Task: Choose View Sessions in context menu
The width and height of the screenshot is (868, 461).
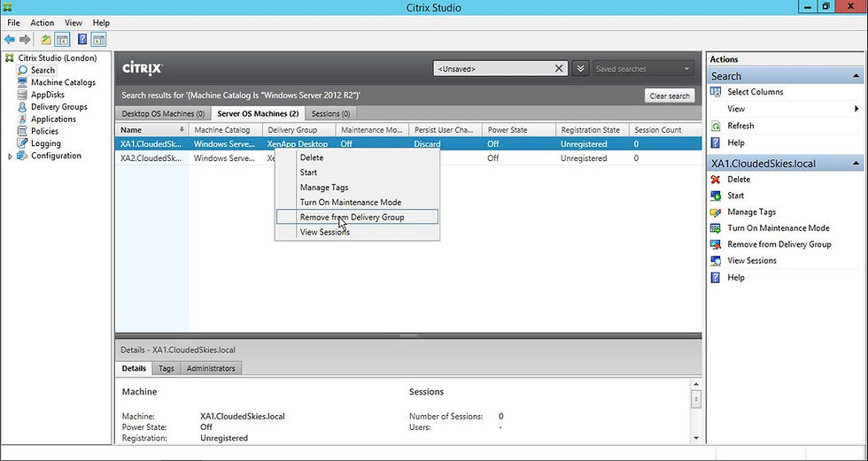Action: click(x=357, y=232)
